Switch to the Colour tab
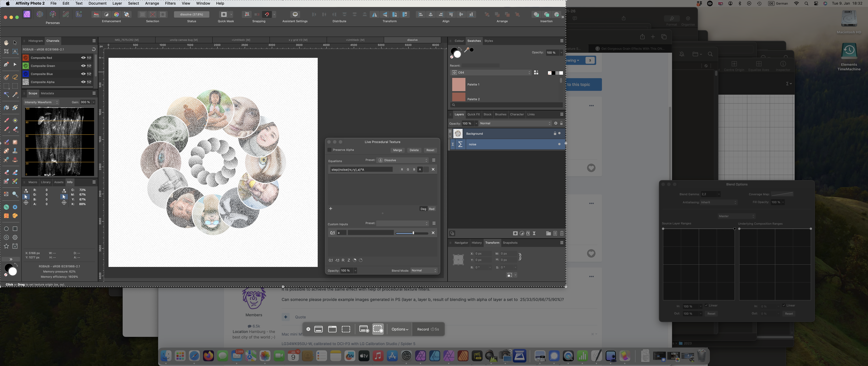 pyautogui.click(x=459, y=41)
